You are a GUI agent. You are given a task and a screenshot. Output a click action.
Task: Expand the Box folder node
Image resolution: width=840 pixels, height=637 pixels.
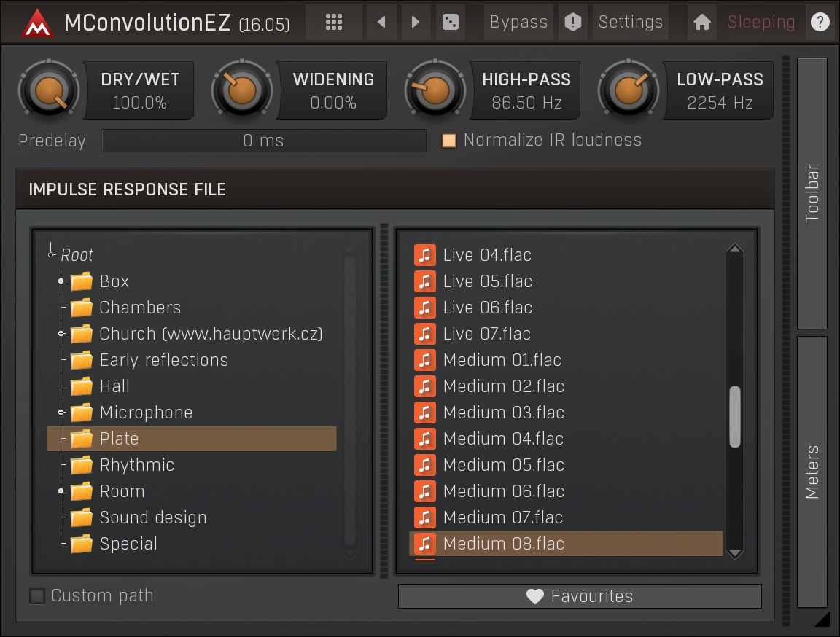click(61, 281)
